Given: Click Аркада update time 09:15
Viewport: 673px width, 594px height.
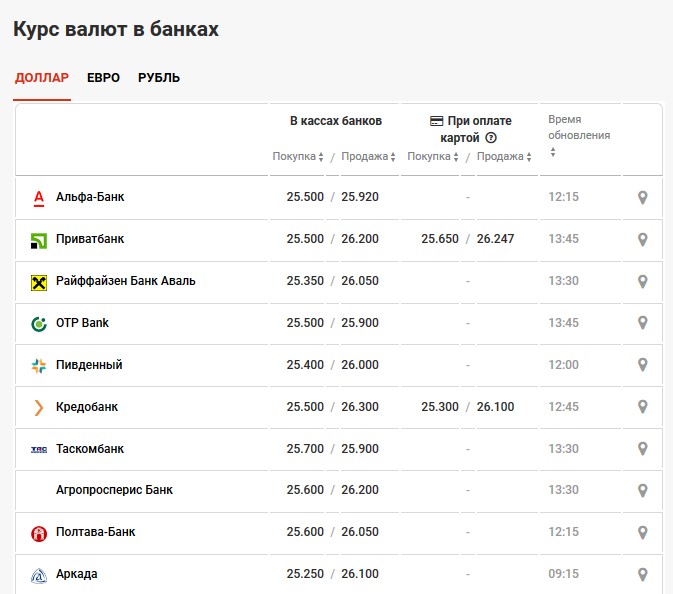Looking at the screenshot, I should click(x=564, y=574).
